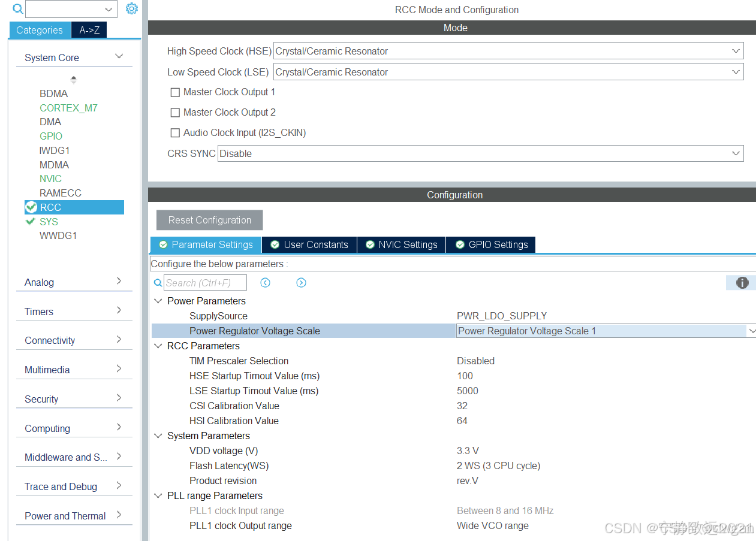
Task: Switch to the A->Z tab
Action: (89, 30)
